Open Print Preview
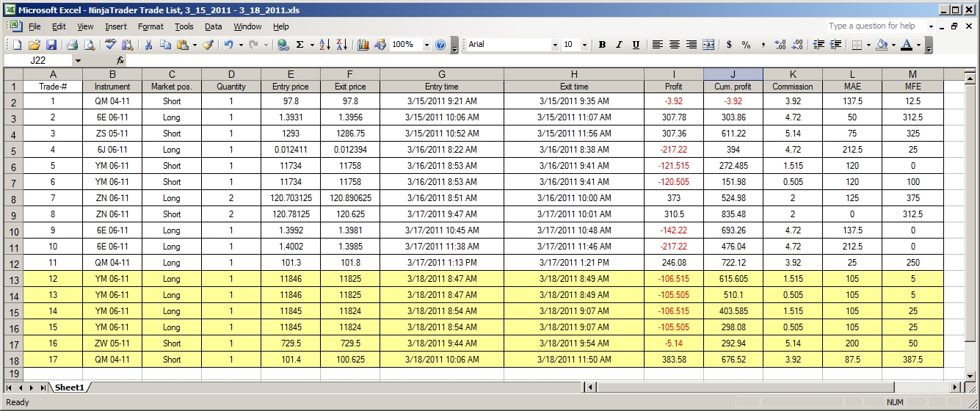980x411 pixels. (90, 45)
